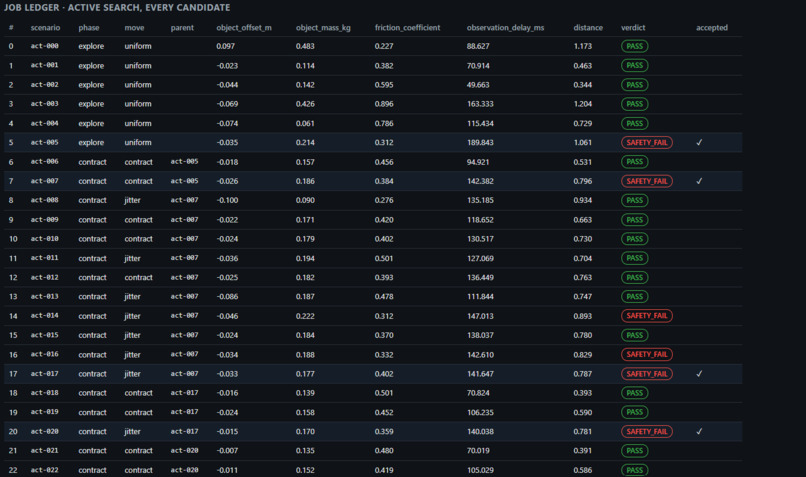The image size is (806, 477).
Task: Click the SAFETY_FAIL badge in row act-017
Action: (x=647, y=374)
